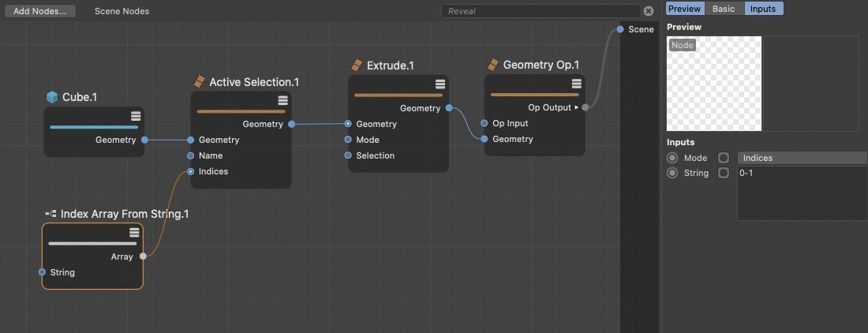Click the Active Selection.1 Geometry output port
The width and height of the screenshot is (868, 333).
click(x=292, y=124)
